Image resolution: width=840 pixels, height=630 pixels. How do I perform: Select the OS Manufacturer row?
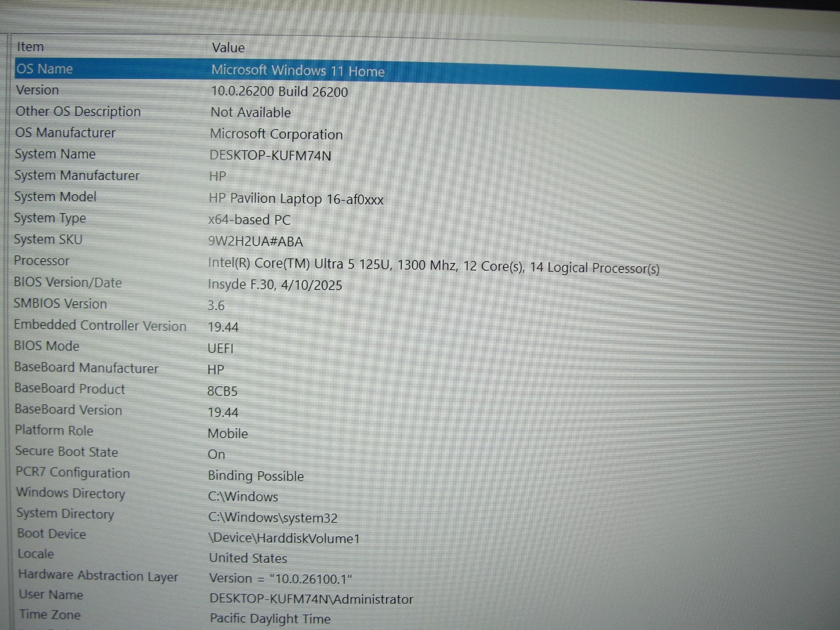pyautogui.click(x=65, y=133)
